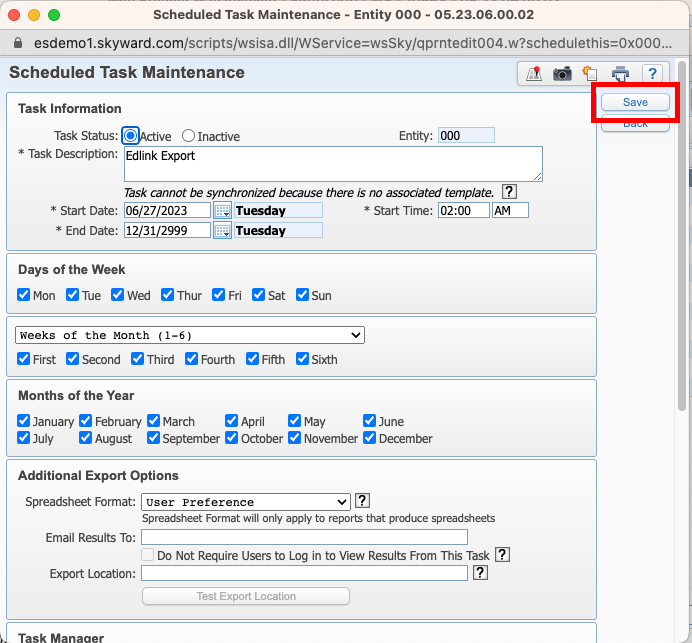Open Spreadsheet Format User Preference dropdown
This screenshot has height=643, width=692.
[x=246, y=502]
